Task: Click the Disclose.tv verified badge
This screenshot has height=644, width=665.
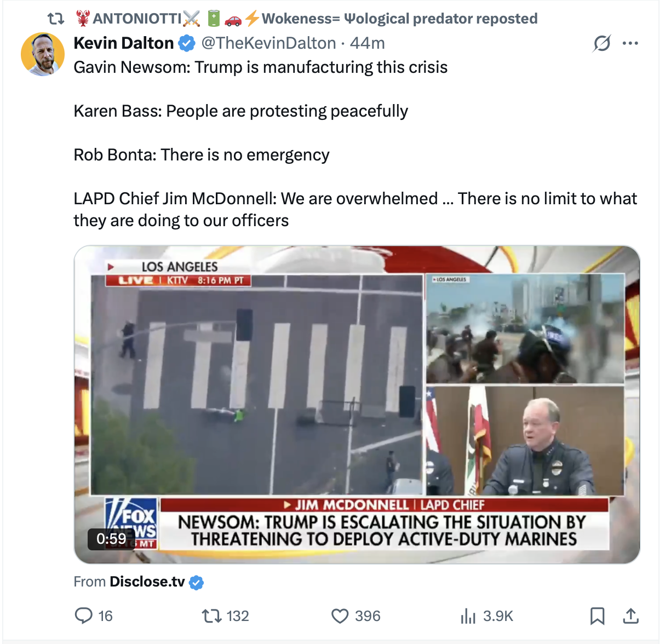Action: point(196,582)
